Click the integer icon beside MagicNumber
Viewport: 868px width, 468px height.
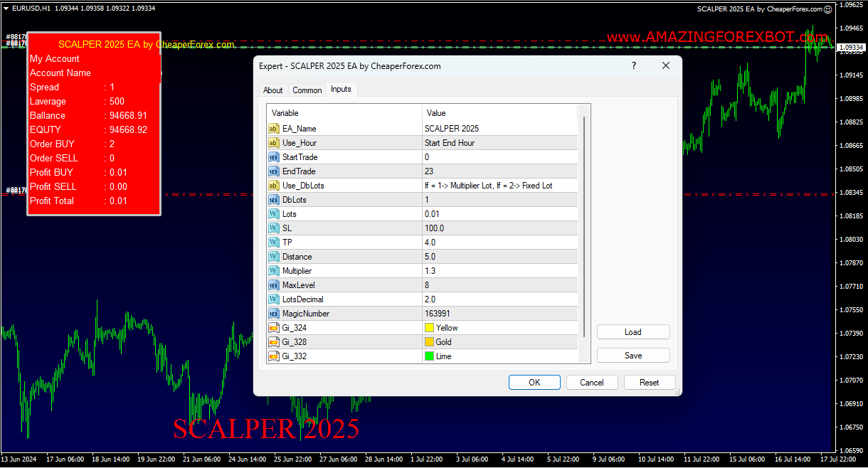coord(274,314)
